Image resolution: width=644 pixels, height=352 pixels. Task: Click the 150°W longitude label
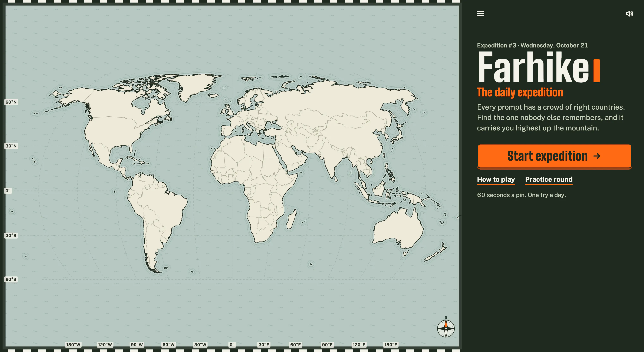coord(73,345)
